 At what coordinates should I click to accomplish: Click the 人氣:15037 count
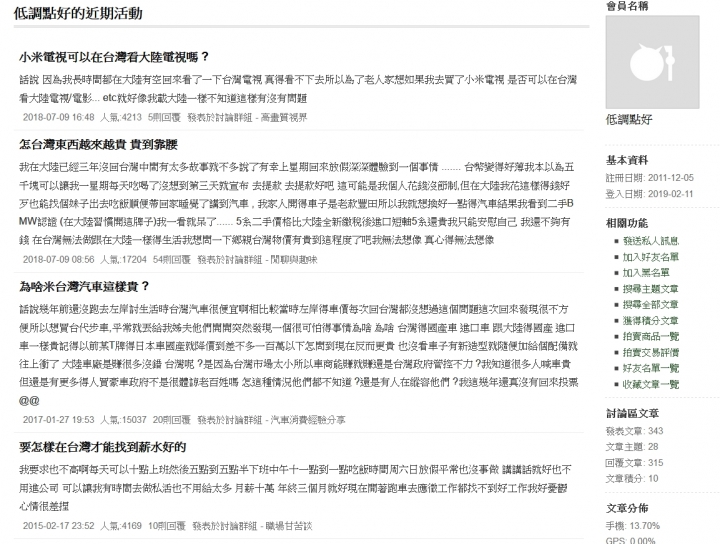click(123, 420)
